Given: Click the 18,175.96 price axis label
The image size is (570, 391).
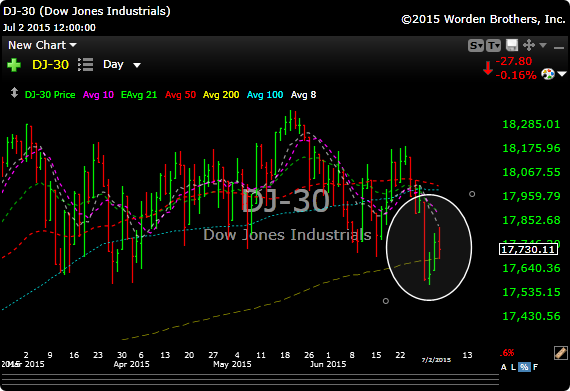Looking at the screenshot, I should 531,148.
